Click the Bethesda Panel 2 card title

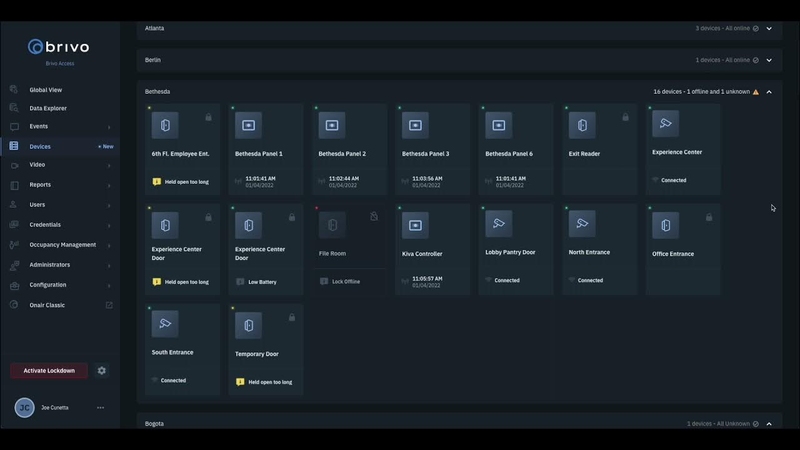coord(342,154)
